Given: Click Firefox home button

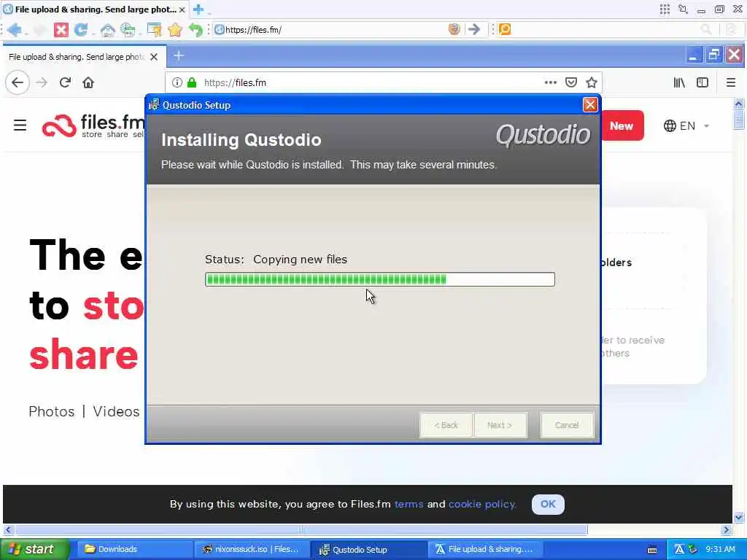Looking at the screenshot, I should pos(88,83).
